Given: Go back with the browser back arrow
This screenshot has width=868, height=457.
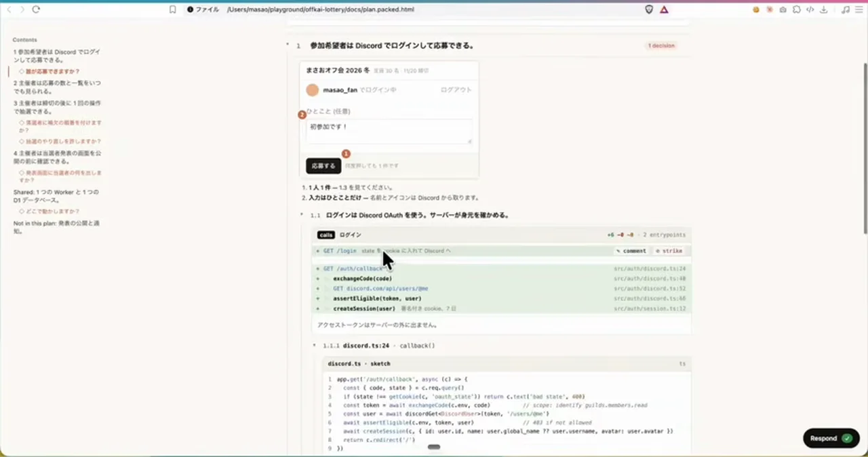Looking at the screenshot, I should coord(9,9).
